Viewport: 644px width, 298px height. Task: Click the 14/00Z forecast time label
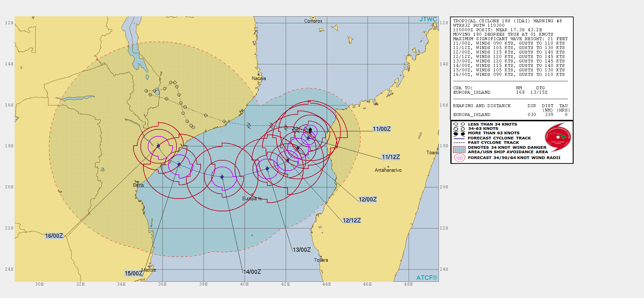(252, 272)
